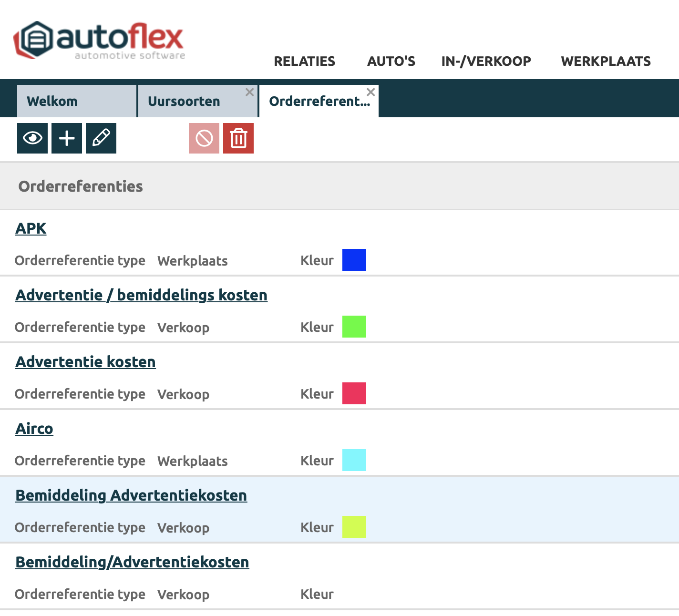
Task: Close the Uursoorten tab
Action: (x=249, y=92)
